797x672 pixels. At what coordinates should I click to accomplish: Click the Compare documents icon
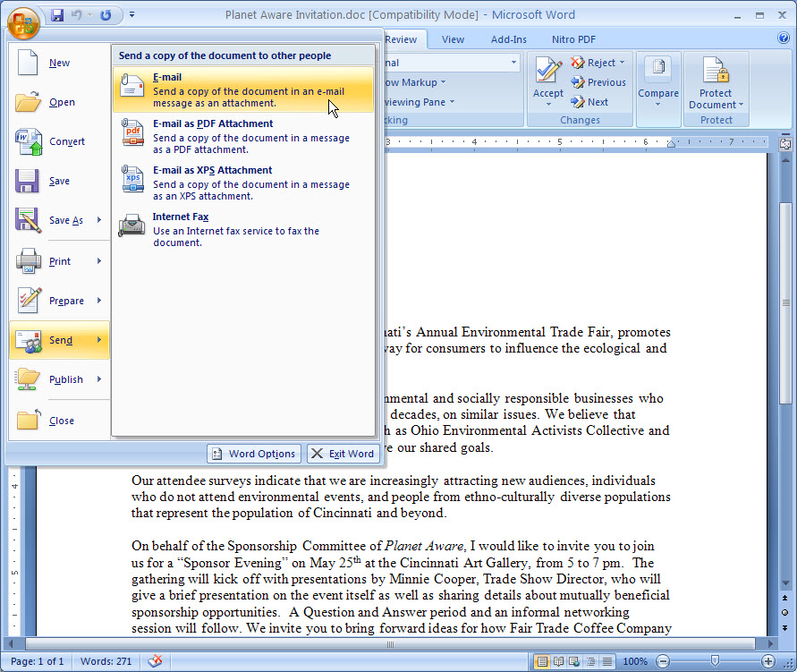658,69
